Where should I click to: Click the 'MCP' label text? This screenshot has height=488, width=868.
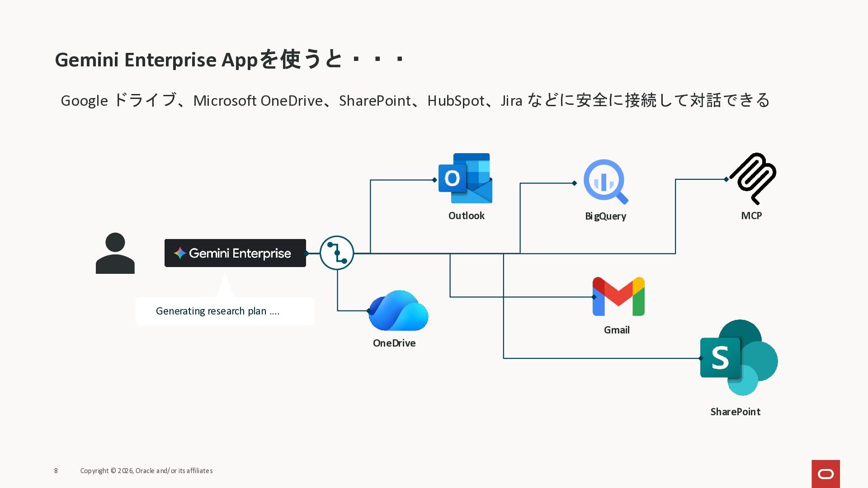751,216
